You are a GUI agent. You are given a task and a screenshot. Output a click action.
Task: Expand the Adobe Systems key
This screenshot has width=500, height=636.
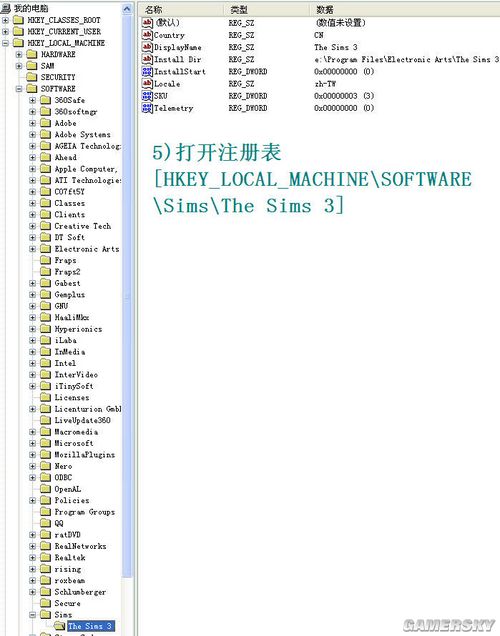click(x=33, y=134)
